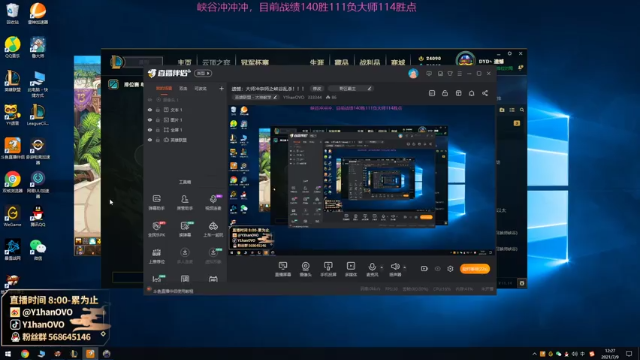The width and height of the screenshot is (640, 360).
Task: Click the folder icon in League client sidebar
Action: (502, 110)
